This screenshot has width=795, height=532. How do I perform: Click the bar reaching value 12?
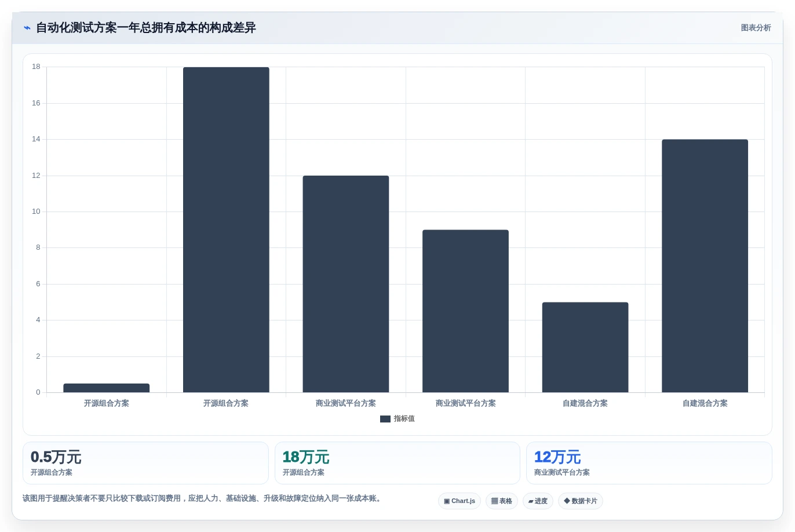pyautogui.click(x=346, y=284)
